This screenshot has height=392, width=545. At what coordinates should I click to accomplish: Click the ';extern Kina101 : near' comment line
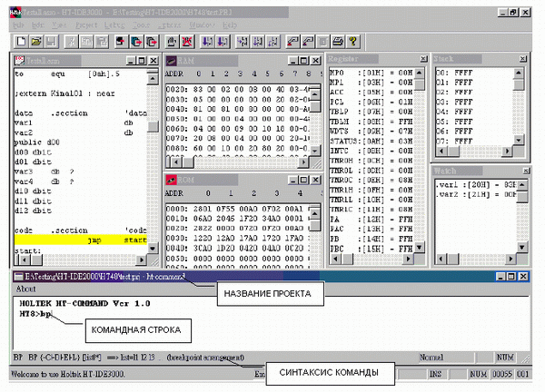tap(64, 93)
